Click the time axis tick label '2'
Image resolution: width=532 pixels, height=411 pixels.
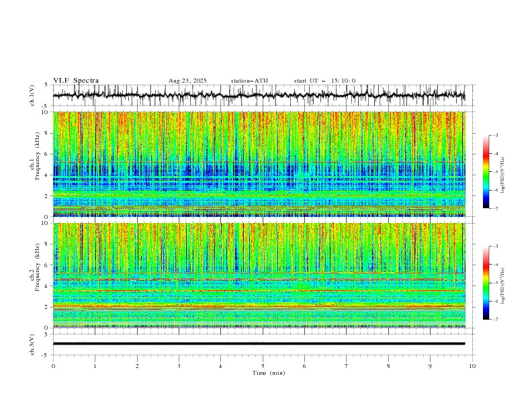coord(137,366)
